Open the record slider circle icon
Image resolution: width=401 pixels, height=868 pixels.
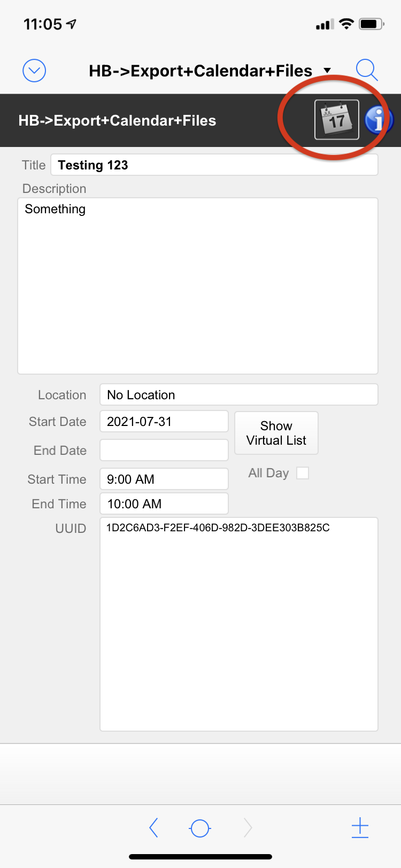[199, 827]
